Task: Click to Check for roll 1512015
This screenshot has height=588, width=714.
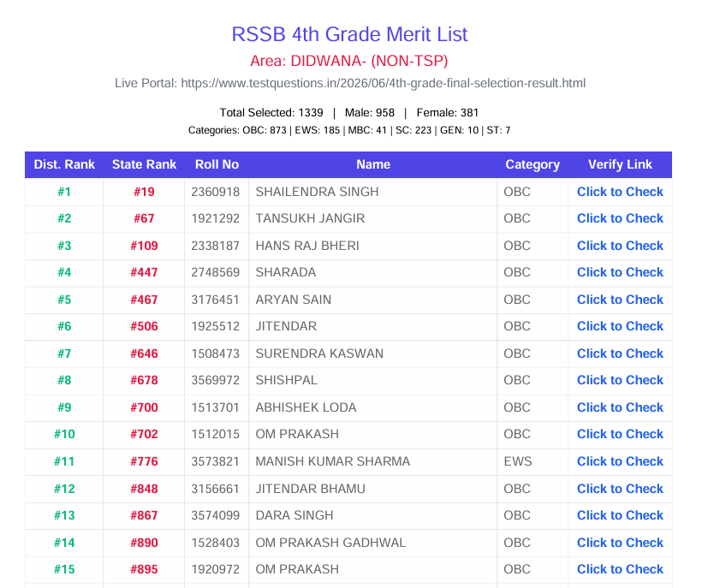Action: click(620, 434)
